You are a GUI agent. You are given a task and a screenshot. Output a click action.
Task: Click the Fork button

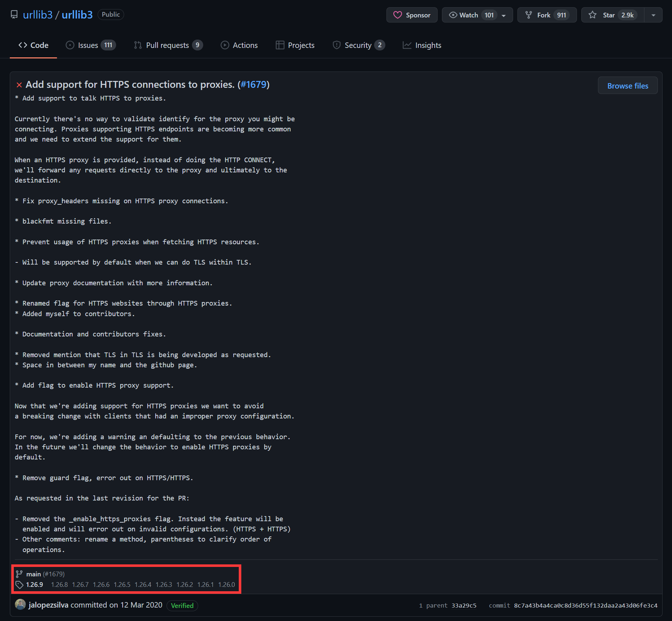[x=547, y=15]
